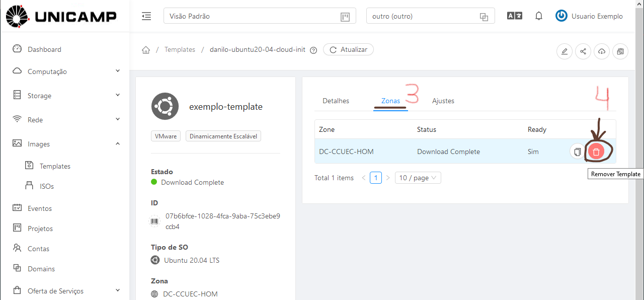Image resolution: width=644 pixels, height=300 pixels.
Task: Open the edit template pencil icon
Action: (x=565, y=51)
